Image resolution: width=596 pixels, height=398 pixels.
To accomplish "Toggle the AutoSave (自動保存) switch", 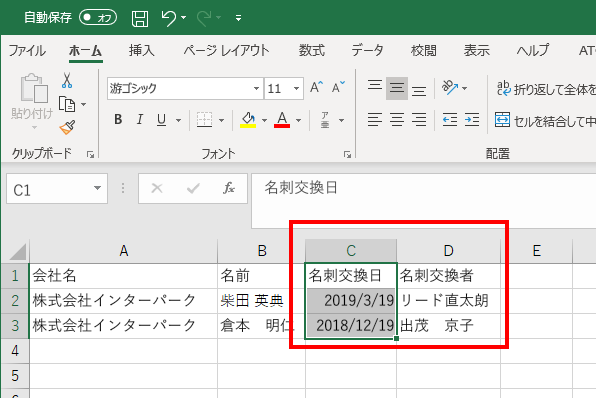I will point(98,17).
